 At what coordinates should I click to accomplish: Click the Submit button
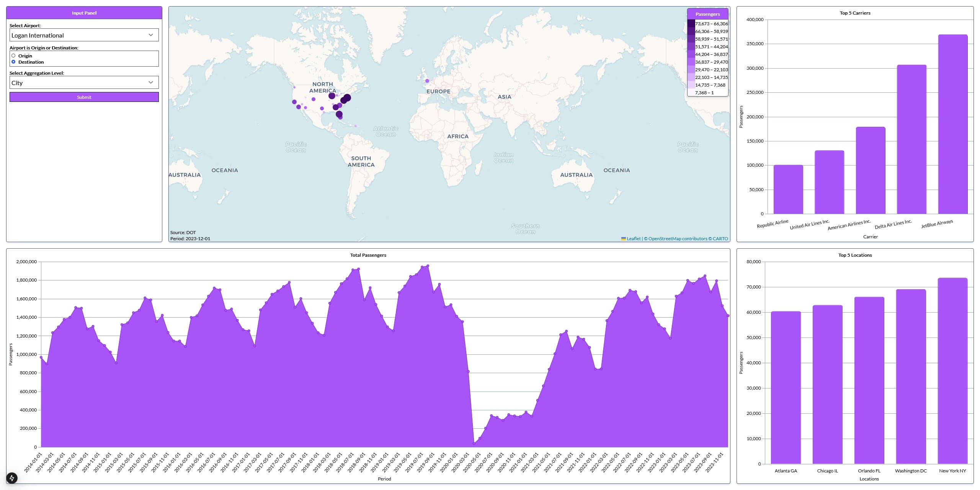(x=84, y=97)
